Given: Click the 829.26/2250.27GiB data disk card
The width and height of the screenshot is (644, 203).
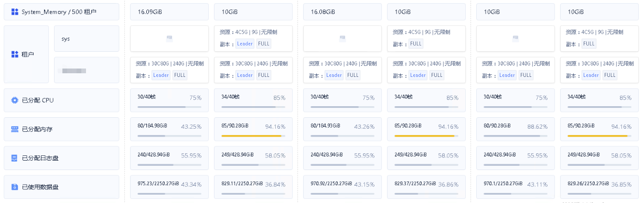Looking at the screenshot, I should [x=599, y=187].
